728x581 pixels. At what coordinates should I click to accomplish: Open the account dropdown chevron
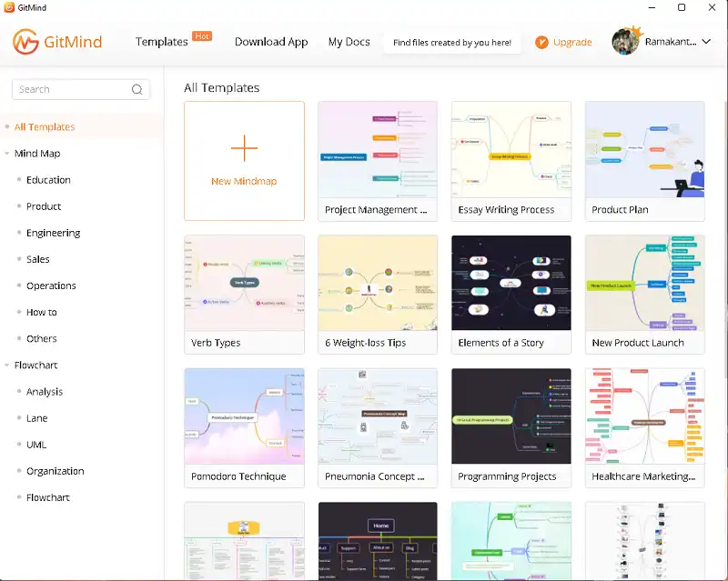coord(706,42)
